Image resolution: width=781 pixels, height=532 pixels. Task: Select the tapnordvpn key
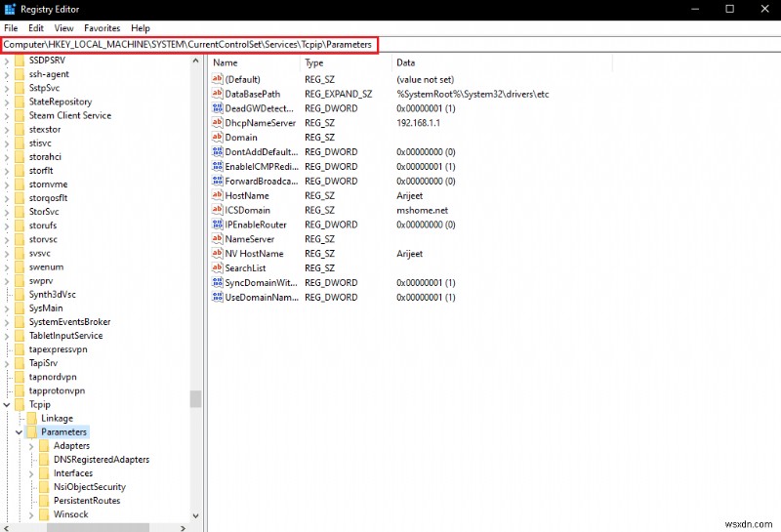pyautogui.click(x=53, y=377)
